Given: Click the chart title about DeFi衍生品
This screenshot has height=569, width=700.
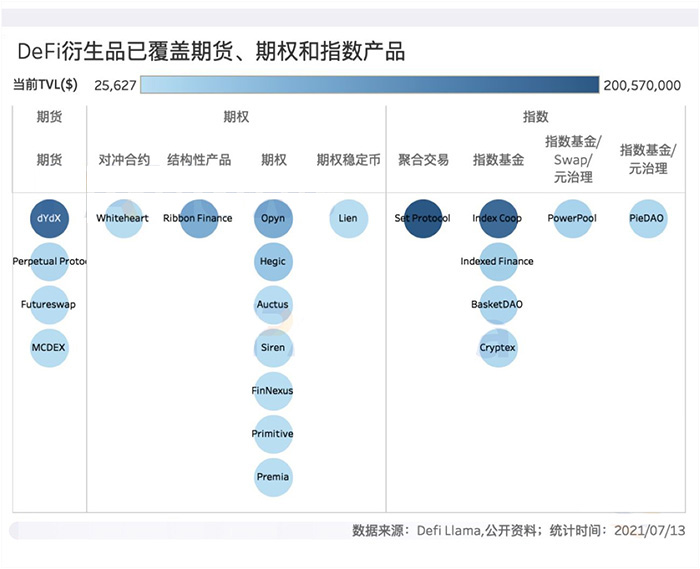Looking at the screenshot, I should pos(211,52).
